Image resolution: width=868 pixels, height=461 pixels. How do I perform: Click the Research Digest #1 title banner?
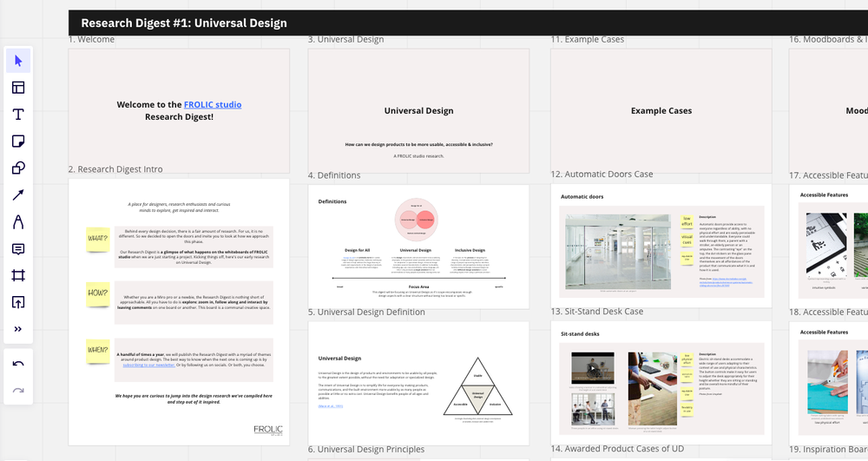pos(468,23)
